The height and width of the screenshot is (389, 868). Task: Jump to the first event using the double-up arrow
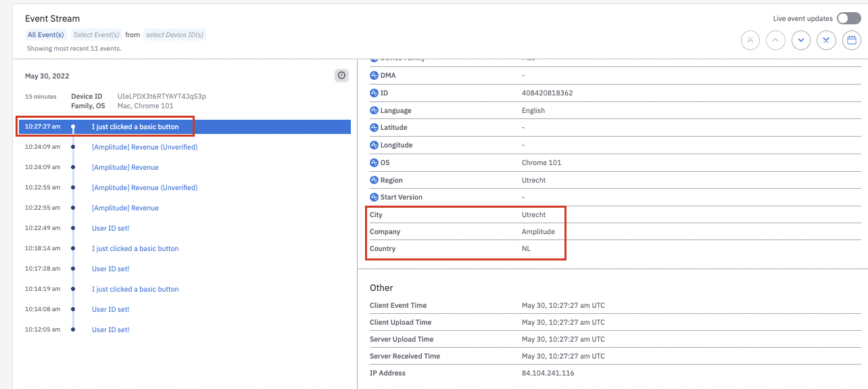pyautogui.click(x=750, y=41)
